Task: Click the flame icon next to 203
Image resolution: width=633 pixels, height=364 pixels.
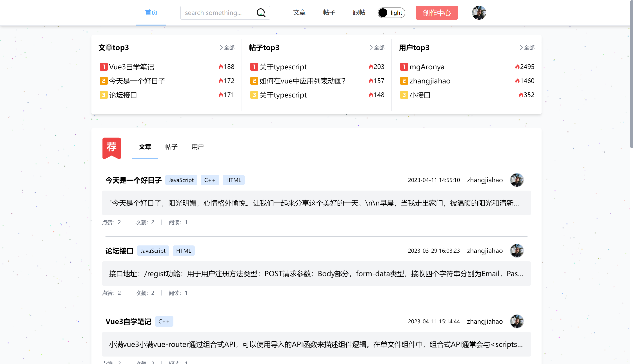Action: [x=371, y=67]
